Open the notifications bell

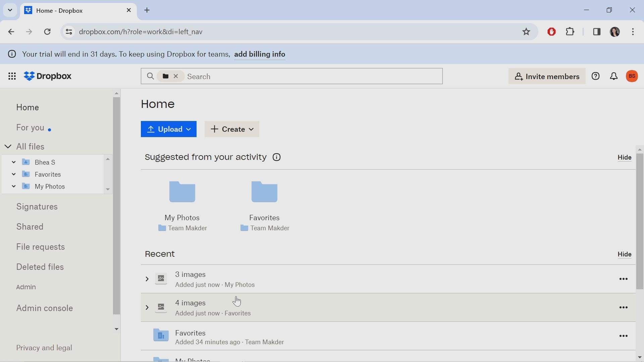[614, 76]
